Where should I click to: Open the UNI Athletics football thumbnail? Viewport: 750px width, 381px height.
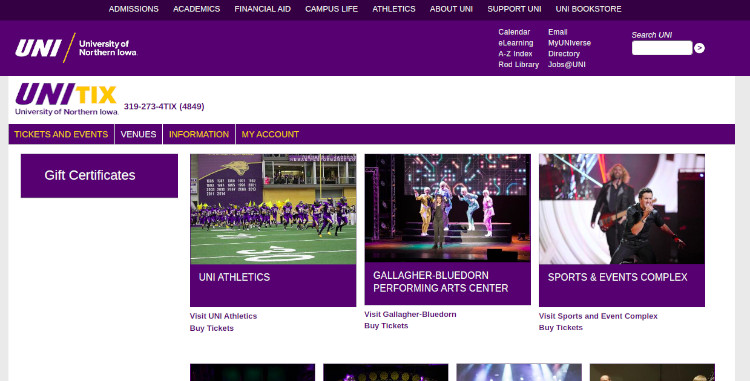point(273,209)
